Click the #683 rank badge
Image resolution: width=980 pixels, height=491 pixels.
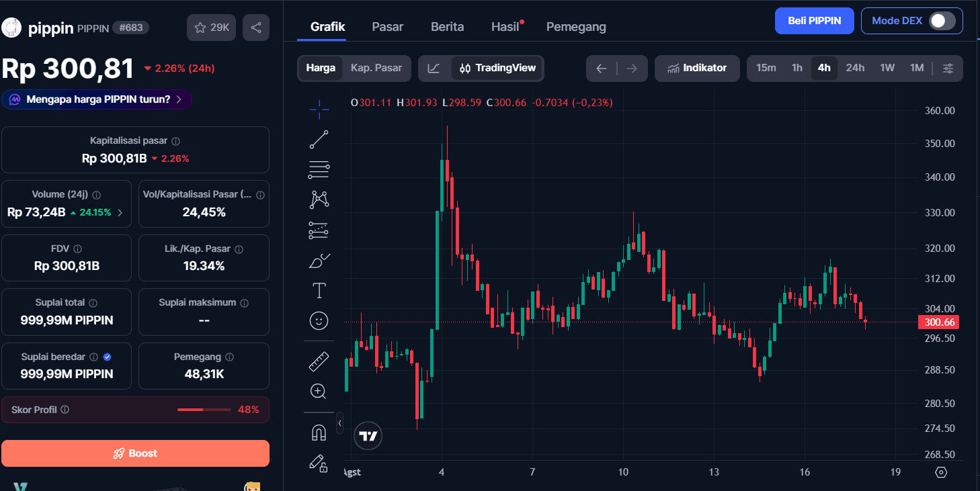tap(130, 28)
